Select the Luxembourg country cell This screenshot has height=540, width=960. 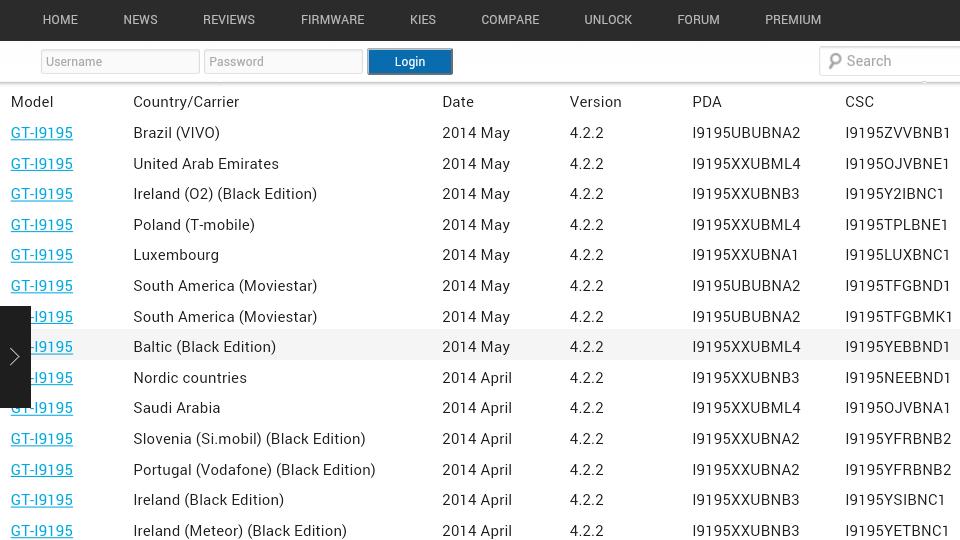point(176,255)
